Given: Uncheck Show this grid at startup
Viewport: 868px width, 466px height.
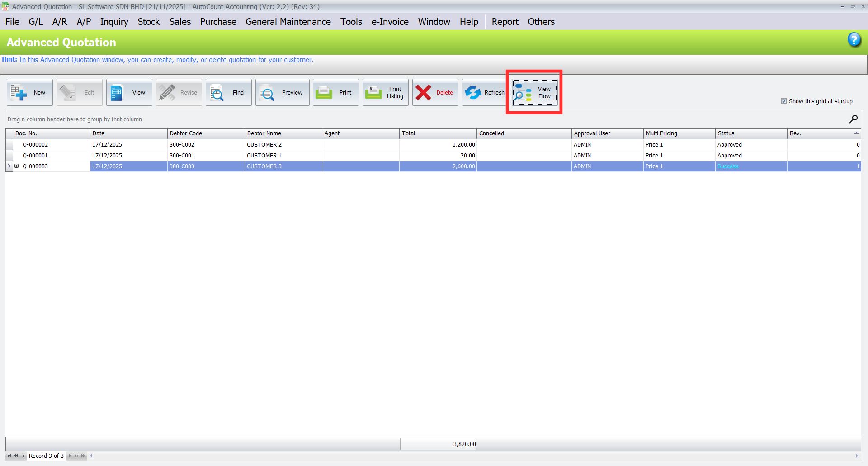Looking at the screenshot, I should click(784, 101).
